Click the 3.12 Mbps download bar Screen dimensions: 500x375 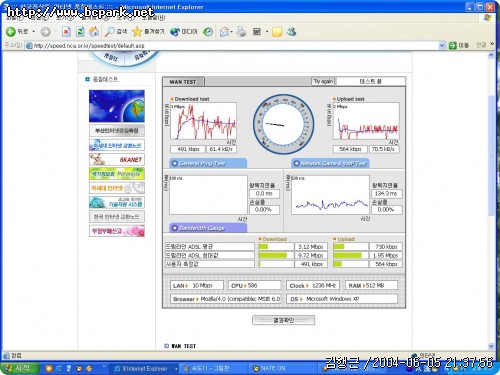276,247
